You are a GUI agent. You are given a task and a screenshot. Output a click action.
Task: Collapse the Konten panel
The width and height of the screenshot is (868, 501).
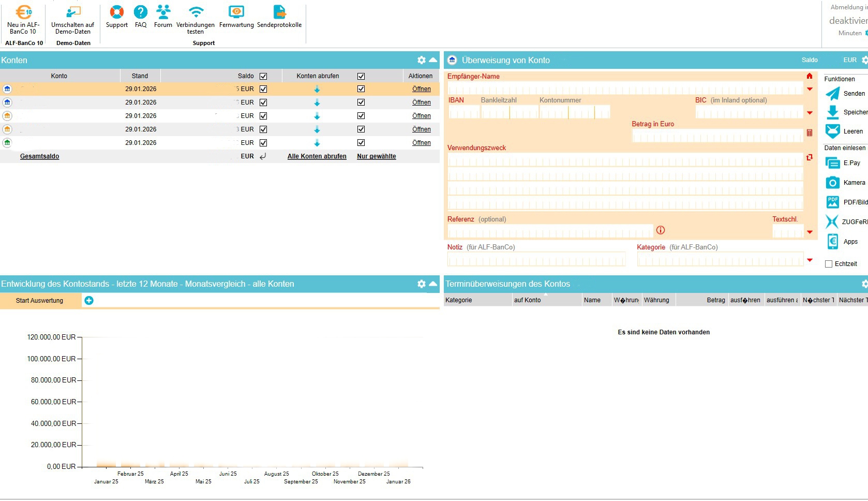433,60
